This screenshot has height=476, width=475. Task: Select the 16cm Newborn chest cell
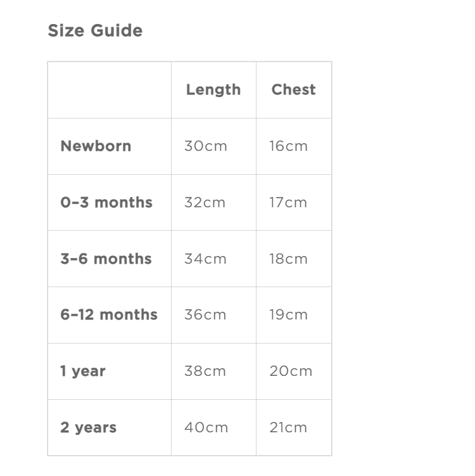tap(288, 146)
